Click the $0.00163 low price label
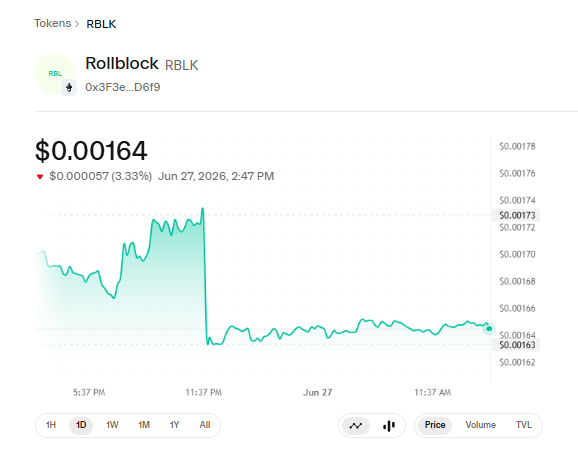578x466 pixels. point(517,345)
